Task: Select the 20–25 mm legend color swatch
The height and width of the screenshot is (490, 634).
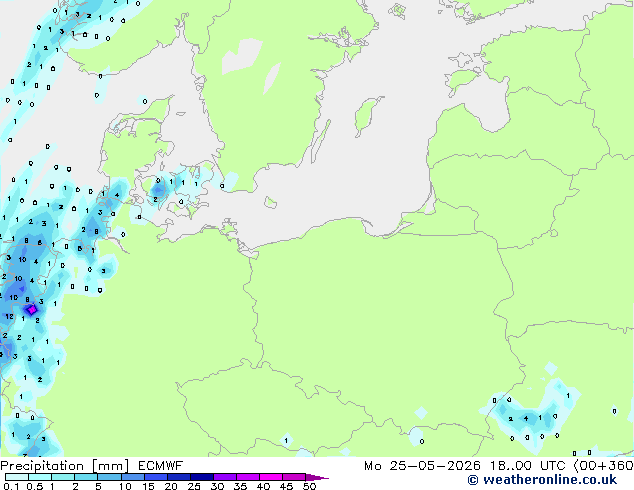Action: pos(178,477)
